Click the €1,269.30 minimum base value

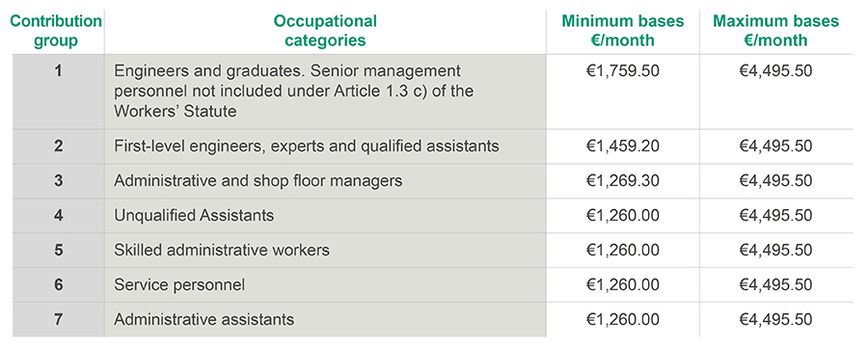[x=623, y=181]
